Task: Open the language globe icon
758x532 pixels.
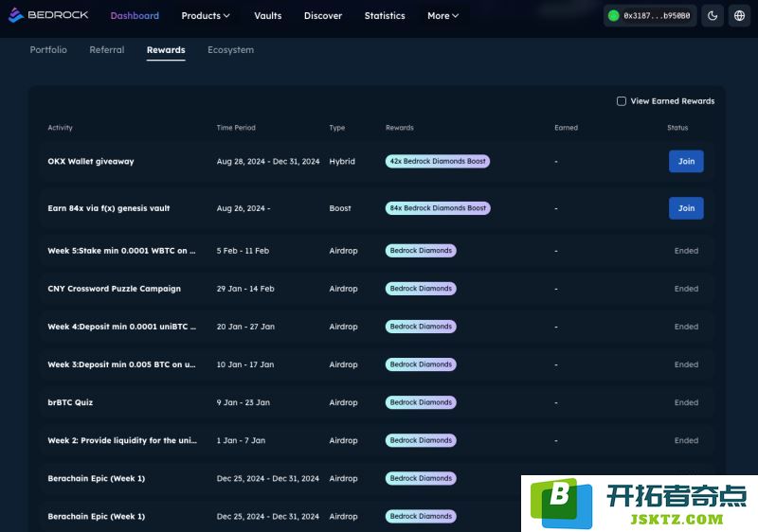Action: 739,15
